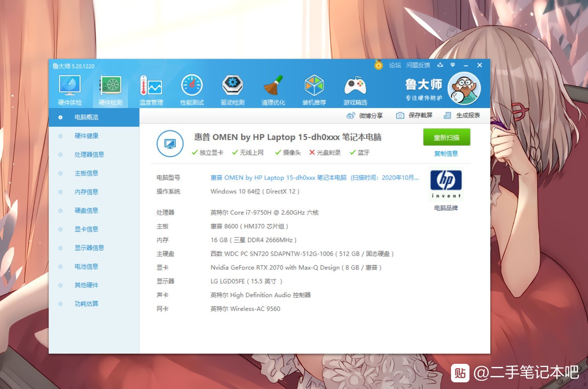Click the 复制信息 copy info link
Screen dimensions: 588x389
pyautogui.click(x=446, y=154)
